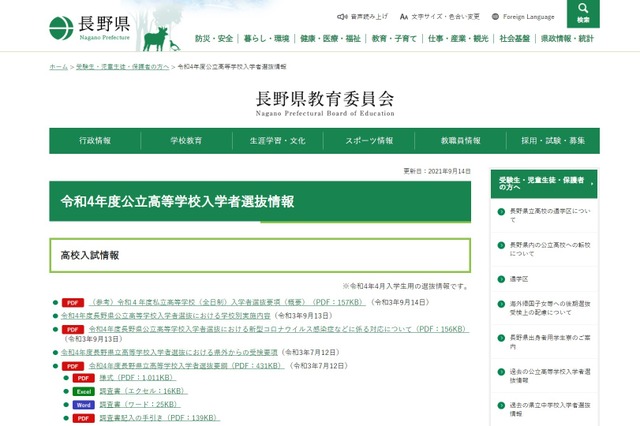Open sidebar header 受験生・児童生徒・保護者の方へ
Screen dimensions: 640x426
pos(544,184)
